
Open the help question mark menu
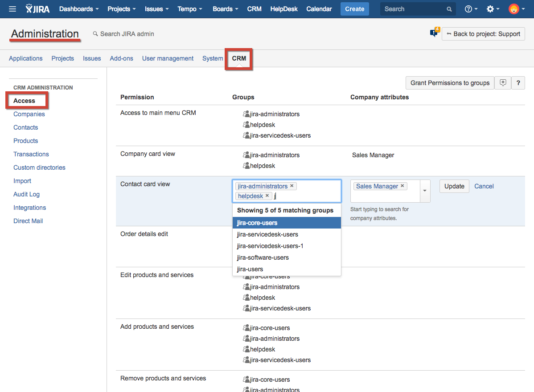(471, 9)
